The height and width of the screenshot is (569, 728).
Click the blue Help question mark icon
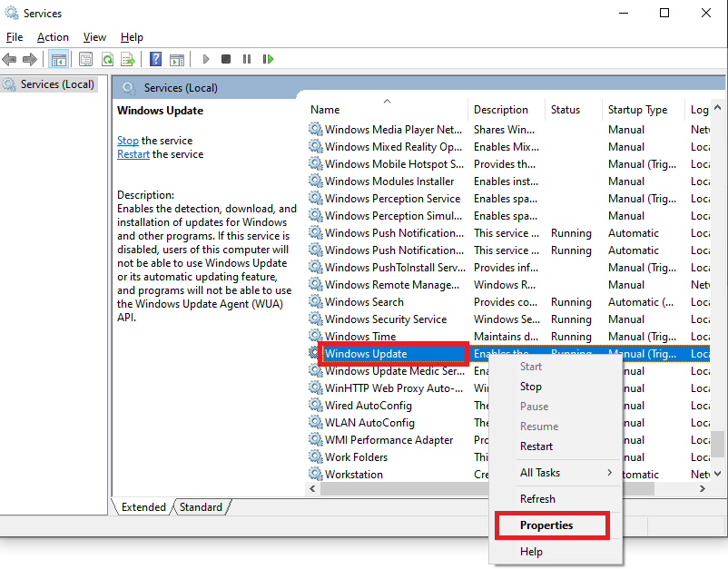155,59
